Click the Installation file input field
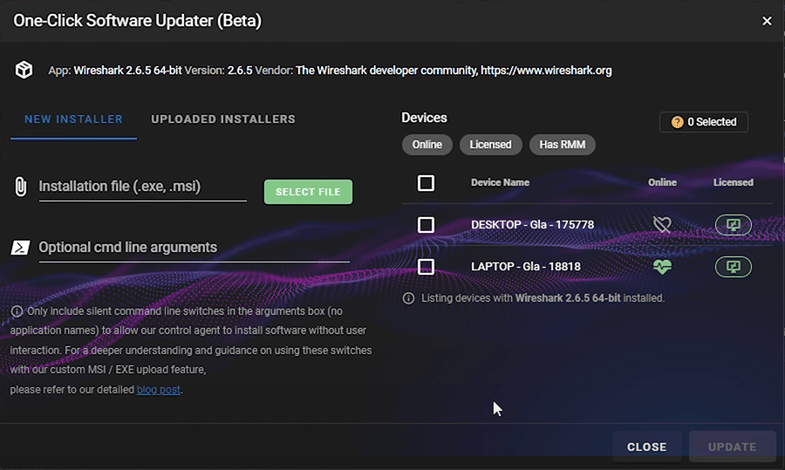Screen dimensions: 785x470 [x=143, y=187]
